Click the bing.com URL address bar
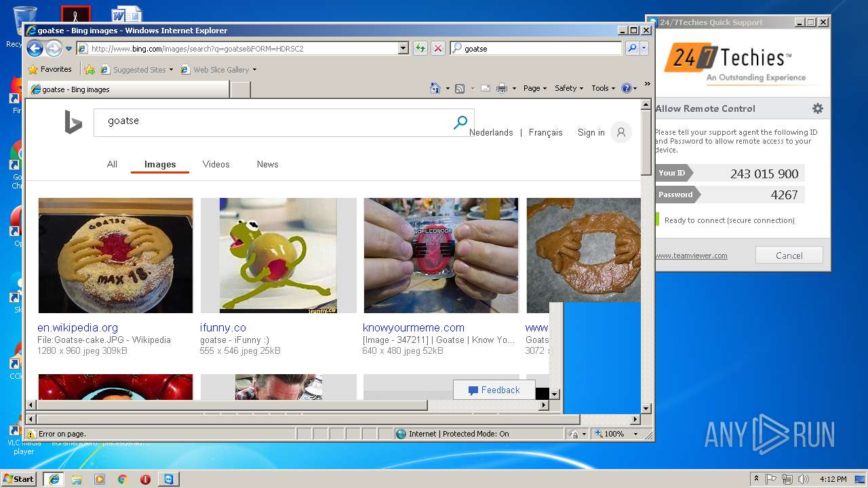 coord(237,49)
